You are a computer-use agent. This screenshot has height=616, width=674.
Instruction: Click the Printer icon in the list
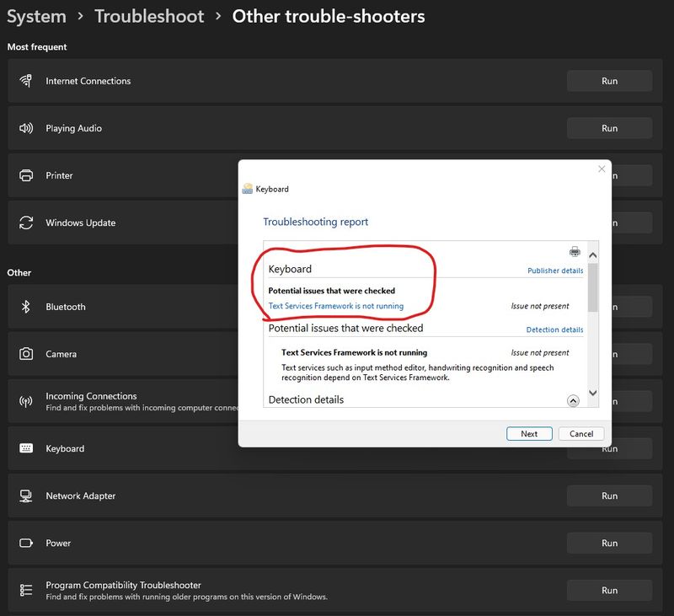pos(26,175)
